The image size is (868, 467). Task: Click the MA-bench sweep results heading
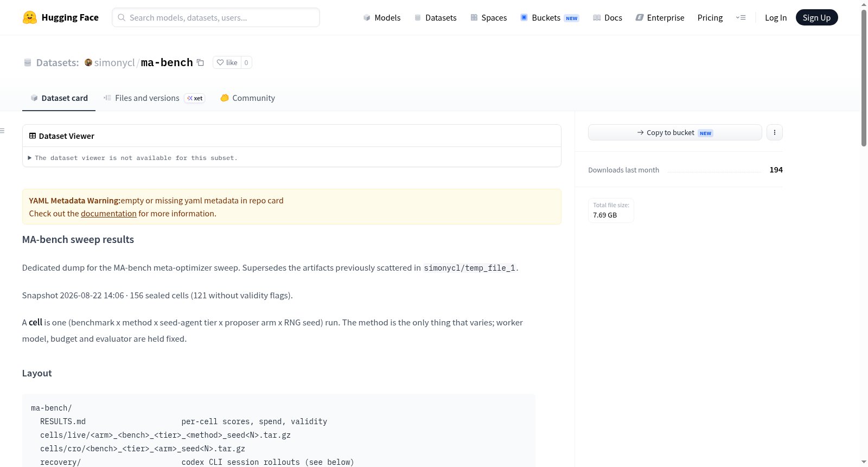pyautogui.click(x=78, y=240)
